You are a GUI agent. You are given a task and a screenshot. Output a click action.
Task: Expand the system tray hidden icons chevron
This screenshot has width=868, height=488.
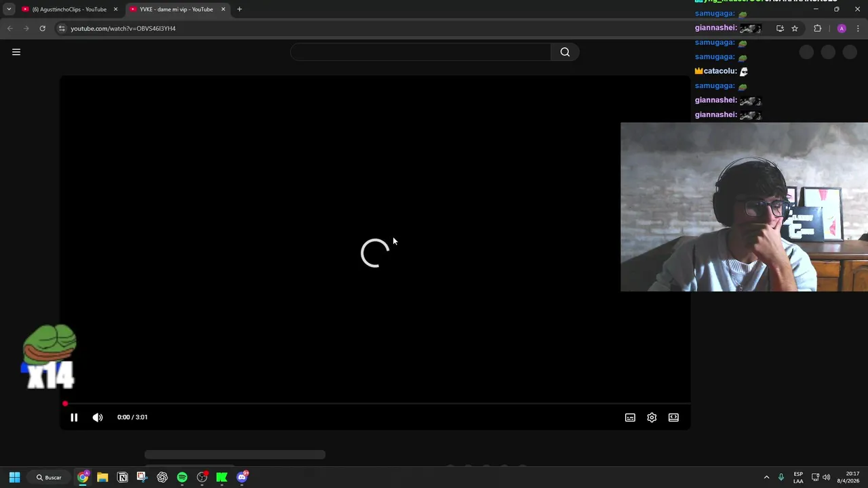coord(766,477)
